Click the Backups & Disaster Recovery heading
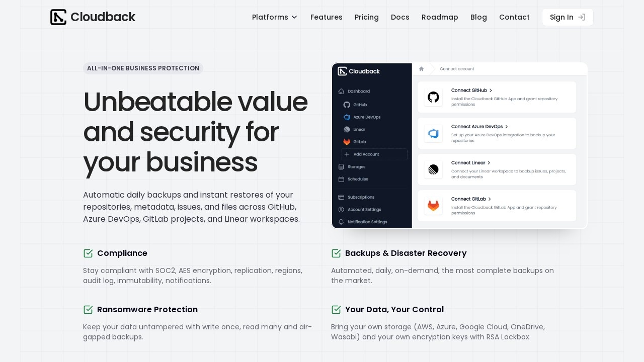The width and height of the screenshot is (644, 362). click(406, 253)
